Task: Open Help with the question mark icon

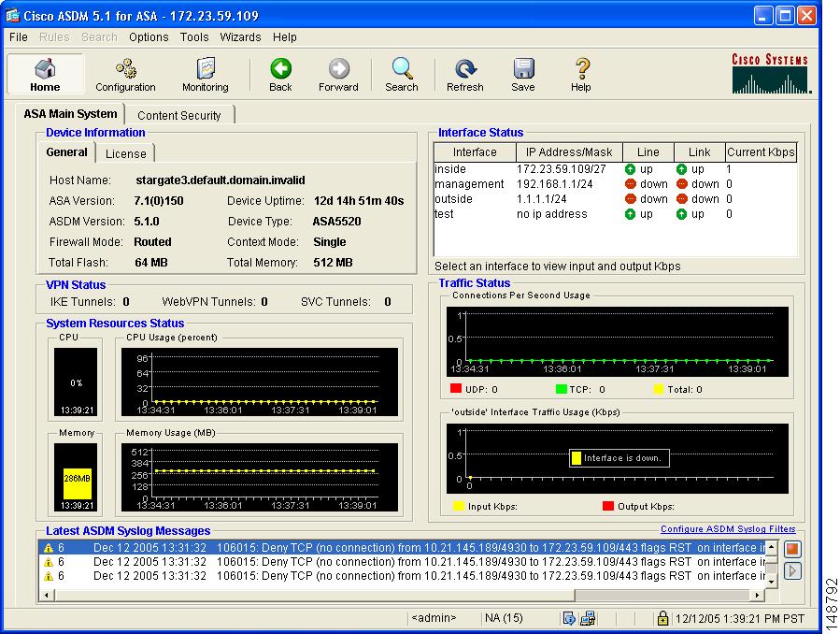Action: pyautogui.click(x=581, y=75)
